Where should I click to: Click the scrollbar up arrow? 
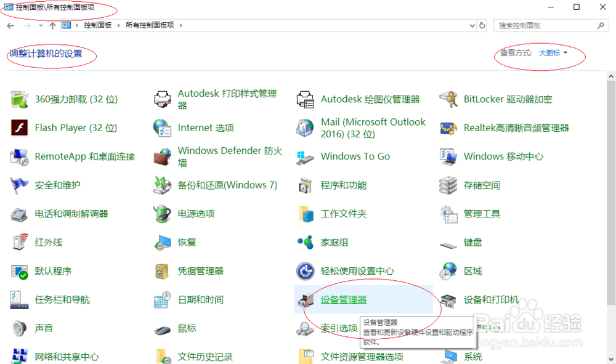(611, 76)
